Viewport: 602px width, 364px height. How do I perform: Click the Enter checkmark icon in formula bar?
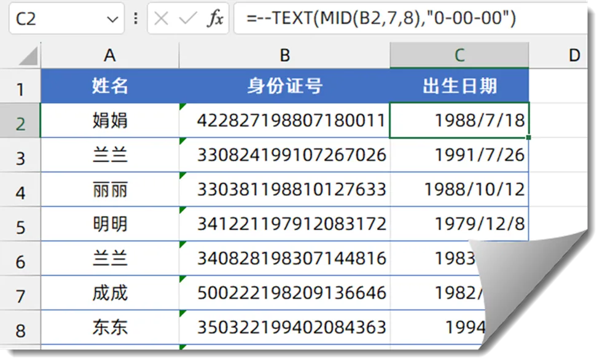point(188,19)
